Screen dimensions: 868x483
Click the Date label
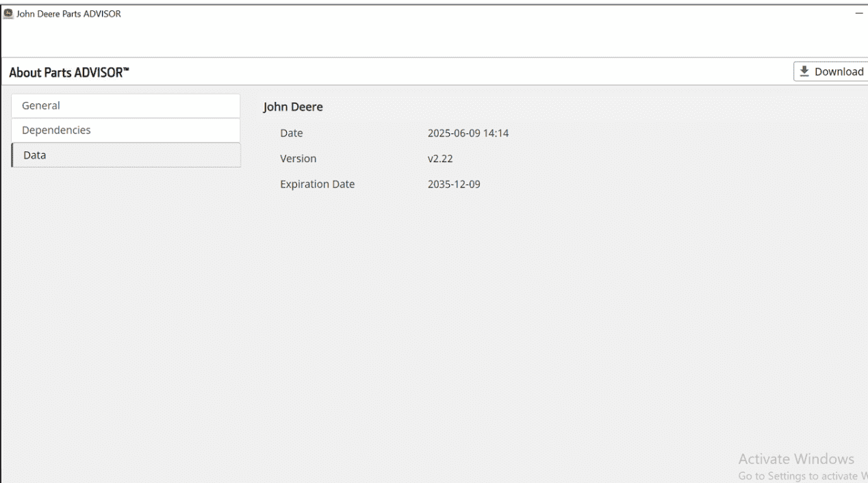291,133
